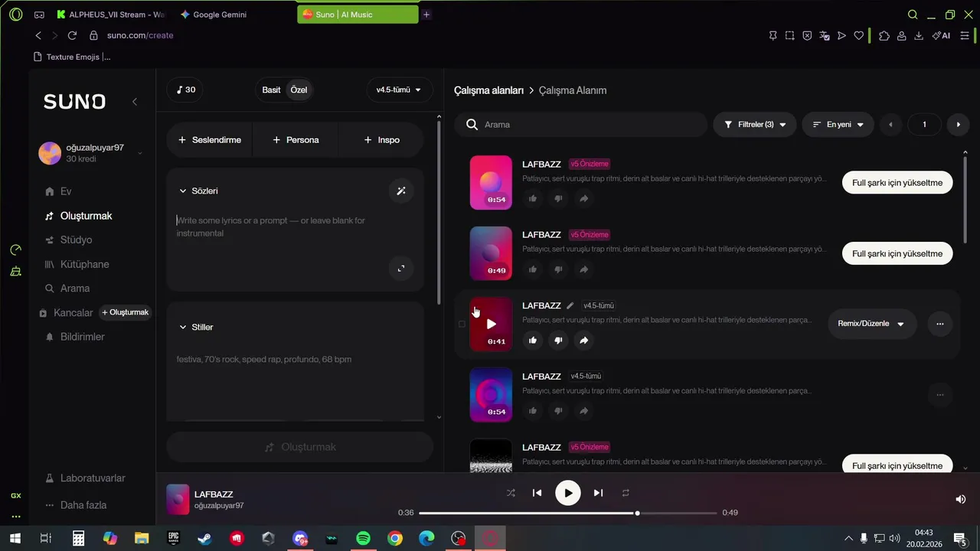Like the top v5 Önizleme 0:54 track
980x551 pixels.
[x=533, y=199]
